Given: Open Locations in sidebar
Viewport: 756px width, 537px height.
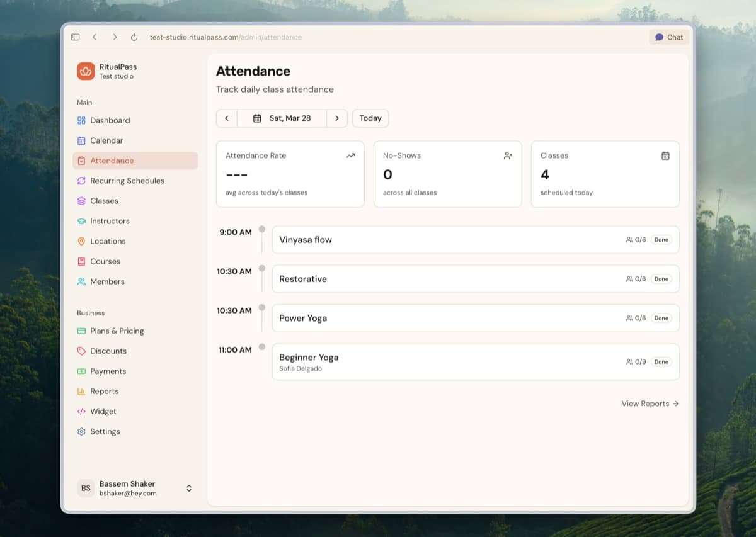Looking at the screenshot, I should (x=135, y=241).
